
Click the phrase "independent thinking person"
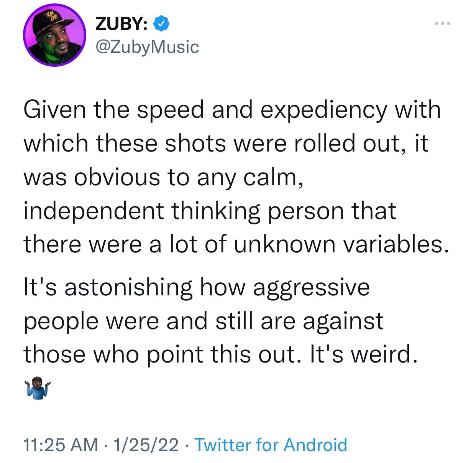coord(210,211)
